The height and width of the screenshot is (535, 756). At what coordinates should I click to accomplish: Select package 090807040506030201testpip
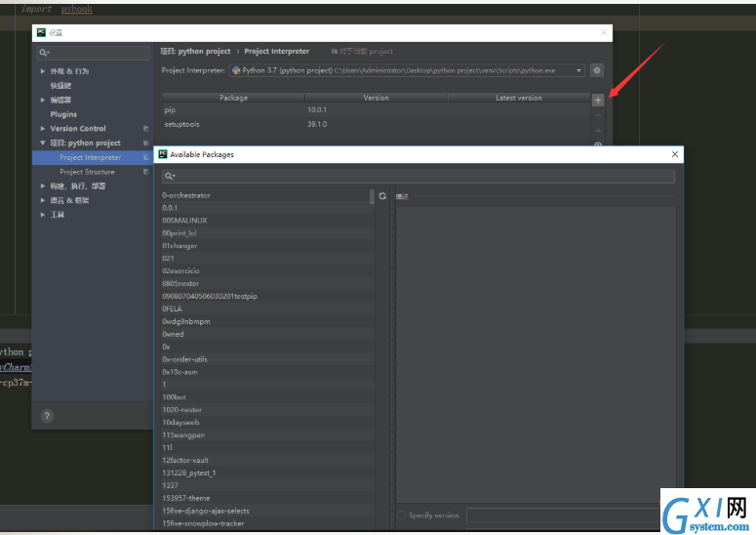coord(267,296)
